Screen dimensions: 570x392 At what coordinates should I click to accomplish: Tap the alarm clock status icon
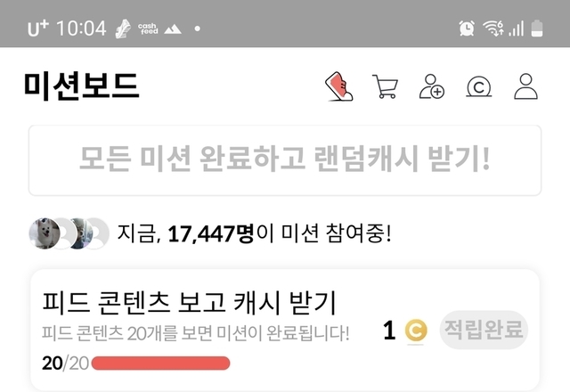click(x=467, y=28)
